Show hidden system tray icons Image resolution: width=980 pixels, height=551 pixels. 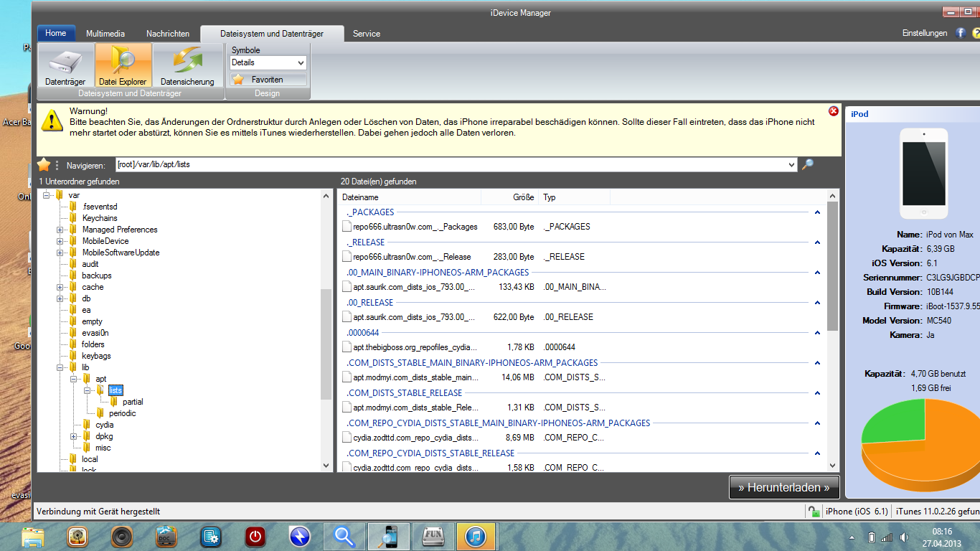coord(852,537)
